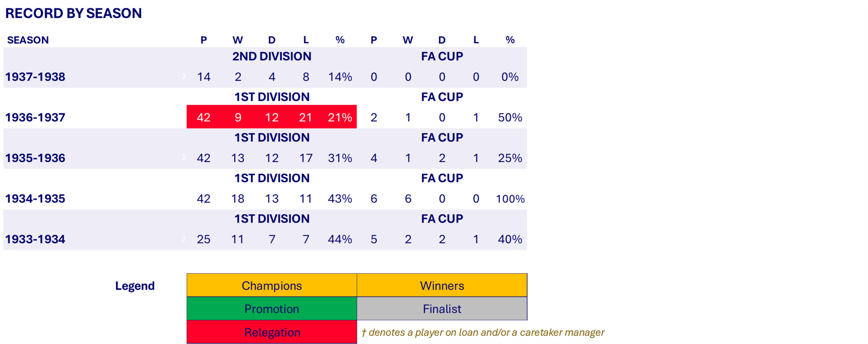868x344 pixels.
Task: Pick the green Promotion legend swatch
Action: tap(271, 309)
